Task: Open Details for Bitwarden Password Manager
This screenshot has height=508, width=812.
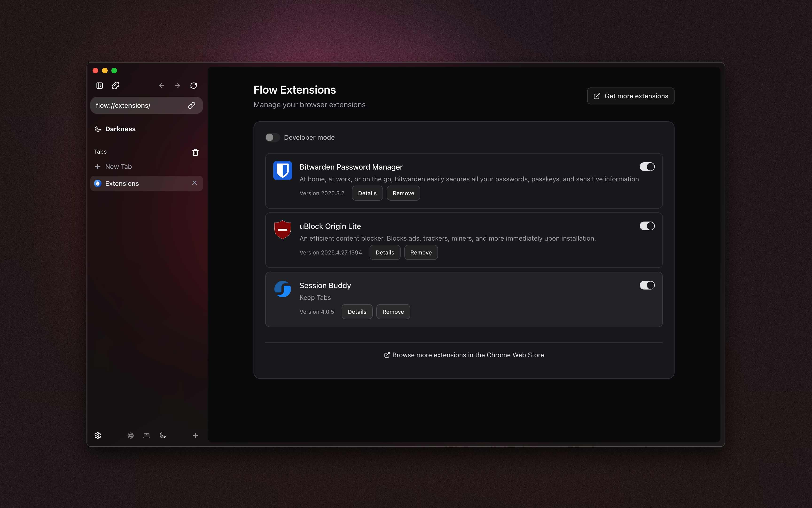Action: (367, 193)
